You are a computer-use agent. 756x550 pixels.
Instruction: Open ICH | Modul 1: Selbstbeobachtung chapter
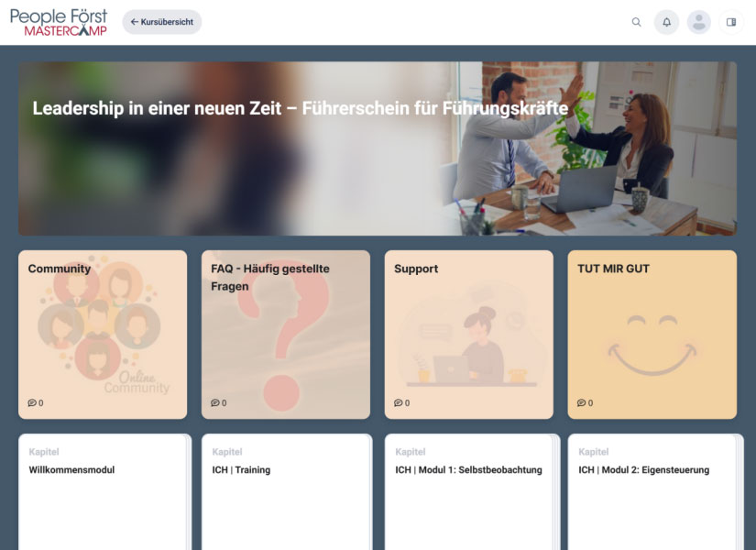[x=469, y=491]
